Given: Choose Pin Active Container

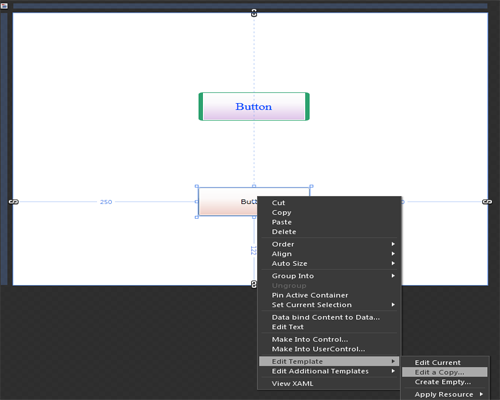Looking at the screenshot, I should tap(329, 295).
